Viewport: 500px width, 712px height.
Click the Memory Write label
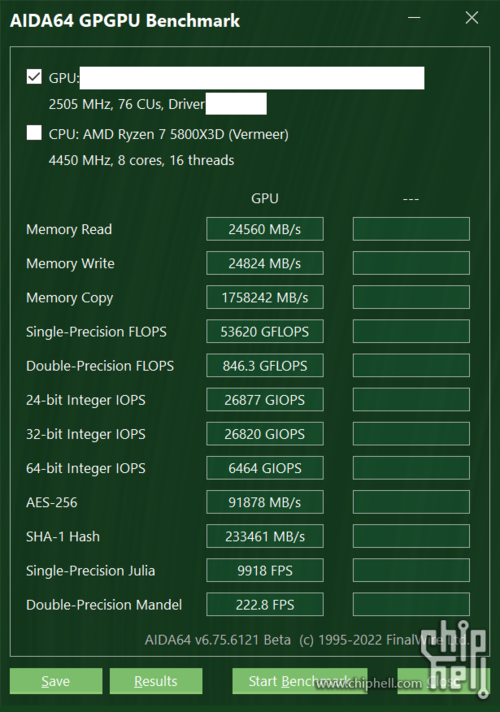(70, 263)
